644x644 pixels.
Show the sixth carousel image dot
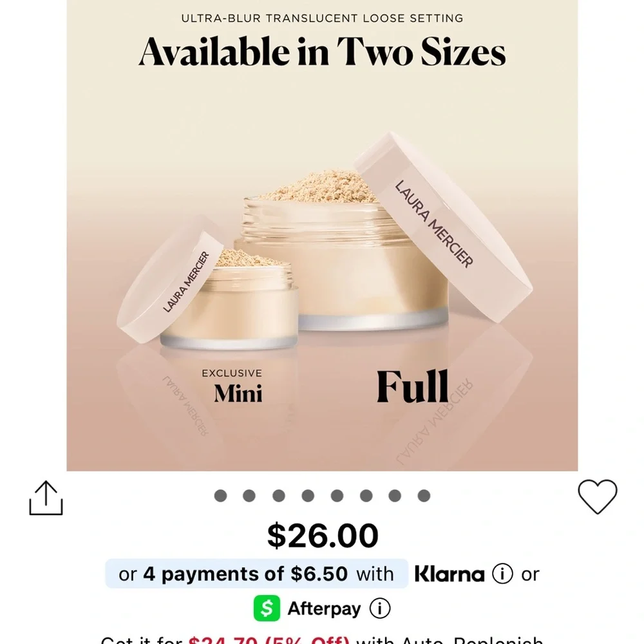366,495
